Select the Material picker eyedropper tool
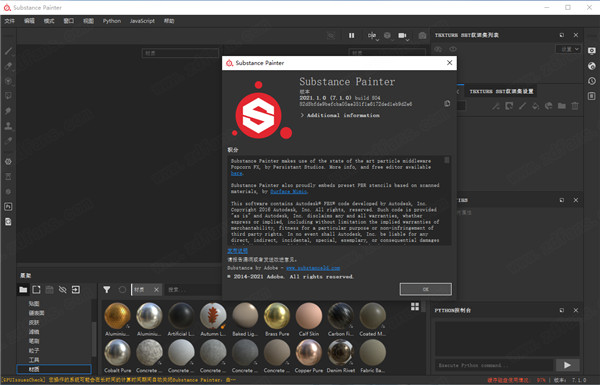This screenshot has height=385, width=600. (x=8, y=141)
